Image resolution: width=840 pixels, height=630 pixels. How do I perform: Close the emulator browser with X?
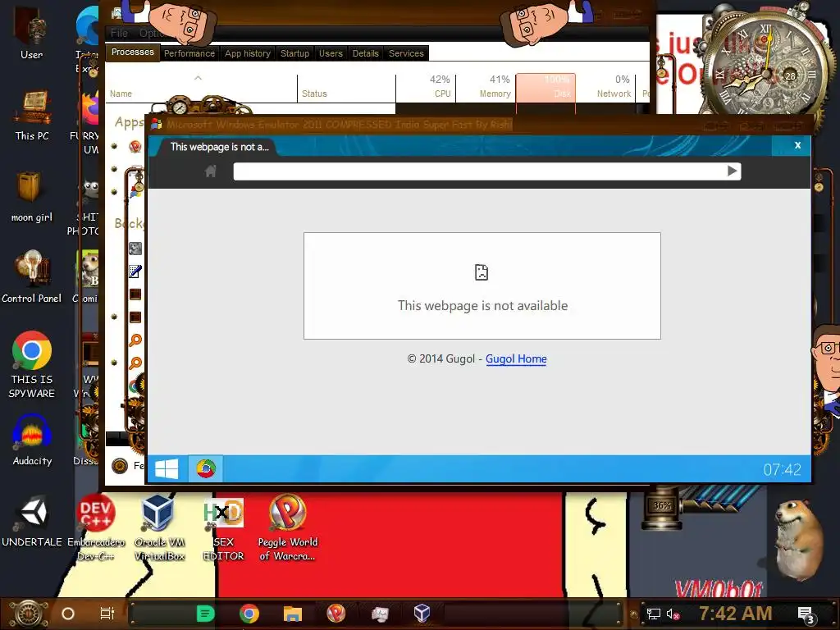click(x=797, y=145)
